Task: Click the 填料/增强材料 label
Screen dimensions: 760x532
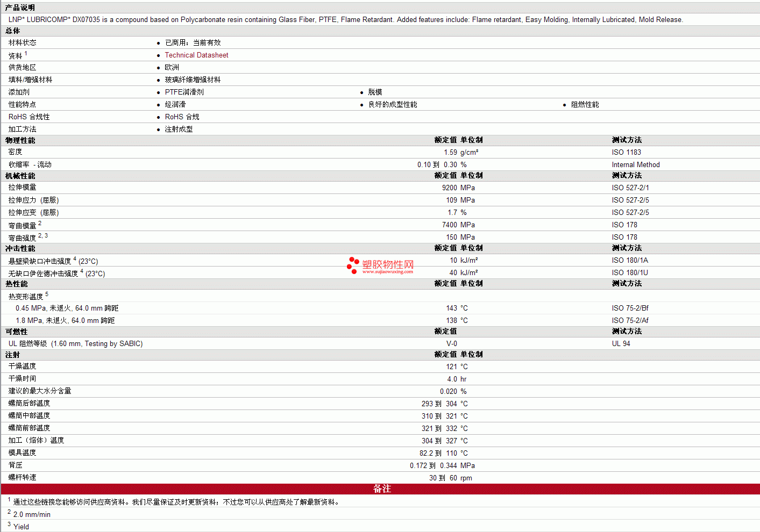Action: tap(31, 80)
